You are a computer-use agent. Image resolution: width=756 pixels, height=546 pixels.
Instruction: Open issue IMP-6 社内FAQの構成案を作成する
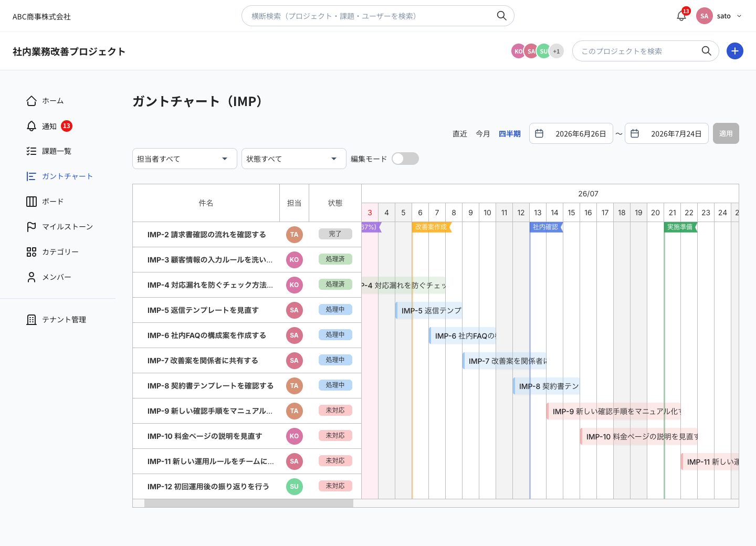click(207, 335)
